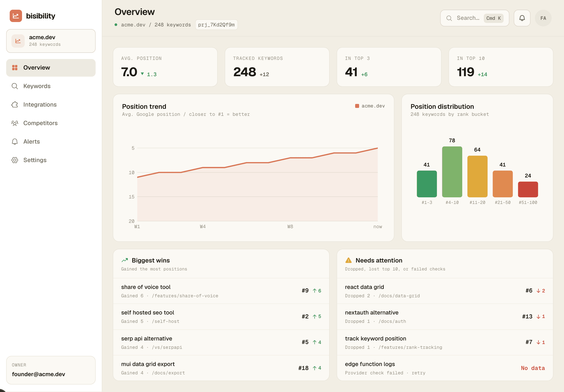Click the up arrow beside 6 for #9
Image resolution: width=564 pixels, height=392 pixels.
point(314,291)
